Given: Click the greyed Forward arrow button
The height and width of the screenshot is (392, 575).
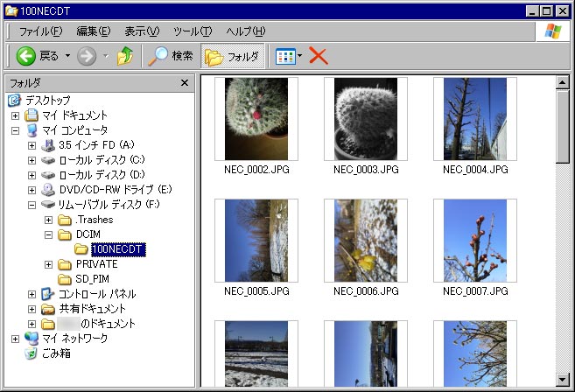Looking at the screenshot, I should point(87,56).
